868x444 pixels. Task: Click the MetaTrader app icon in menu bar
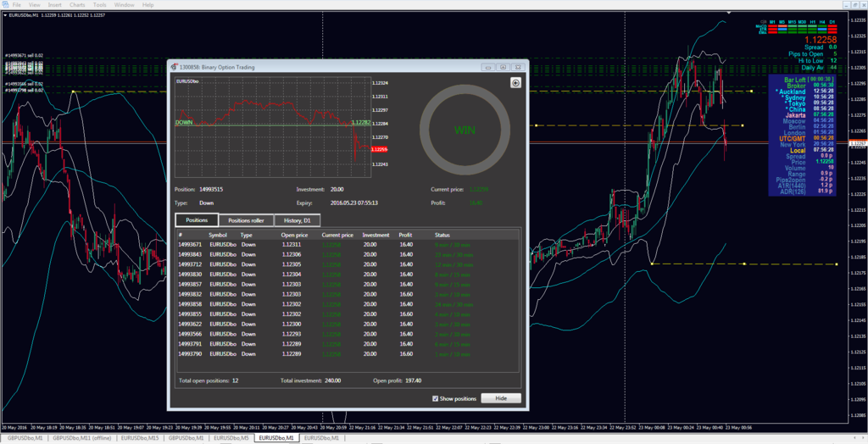click(x=5, y=5)
